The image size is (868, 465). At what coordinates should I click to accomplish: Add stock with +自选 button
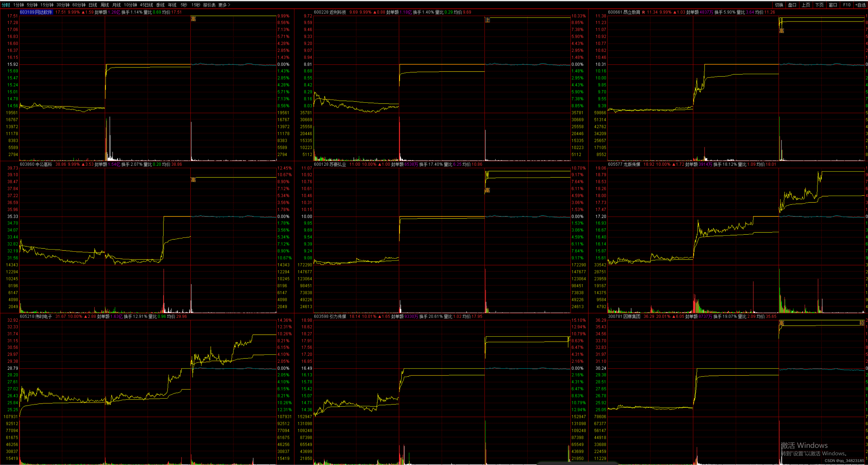click(x=860, y=5)
